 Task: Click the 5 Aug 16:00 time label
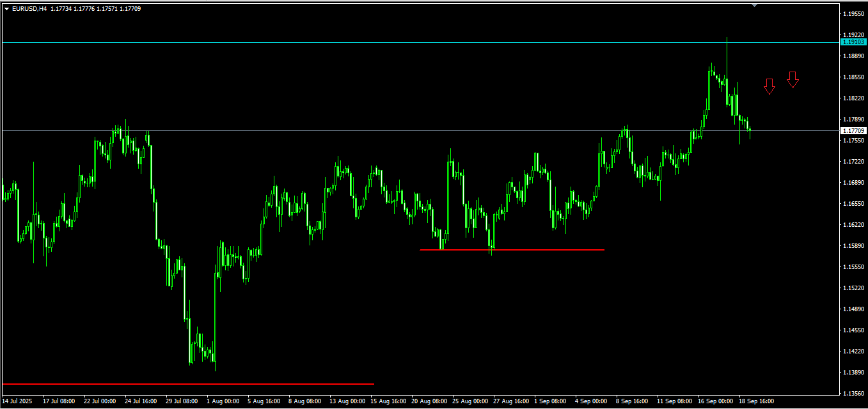coord(264,401)
